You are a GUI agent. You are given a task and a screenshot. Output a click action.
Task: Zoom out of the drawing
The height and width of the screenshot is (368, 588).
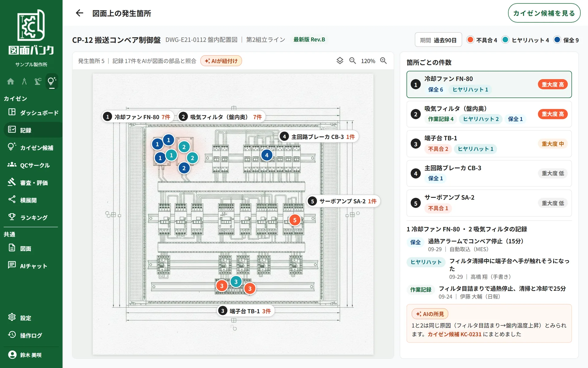pos(352,61)
